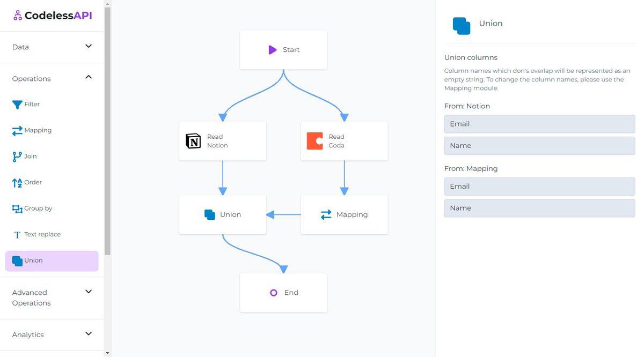Expand the Advanced Operations chevron
This screenshot has height=357, width=644.
pyautogui.click(x=89, y=292)
